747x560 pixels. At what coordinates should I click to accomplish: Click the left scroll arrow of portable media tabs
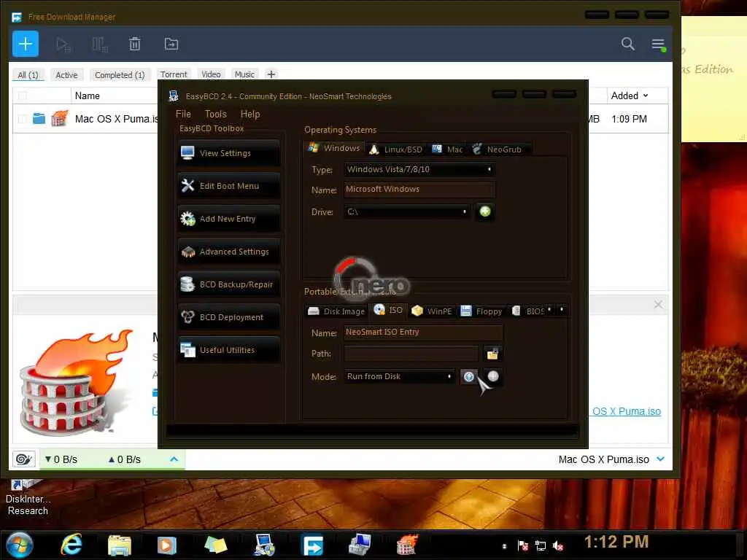[x=550, y=309]
